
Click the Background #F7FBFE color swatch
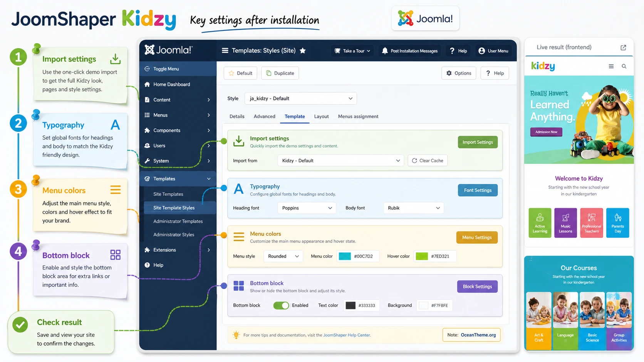(x=423, y=305)
